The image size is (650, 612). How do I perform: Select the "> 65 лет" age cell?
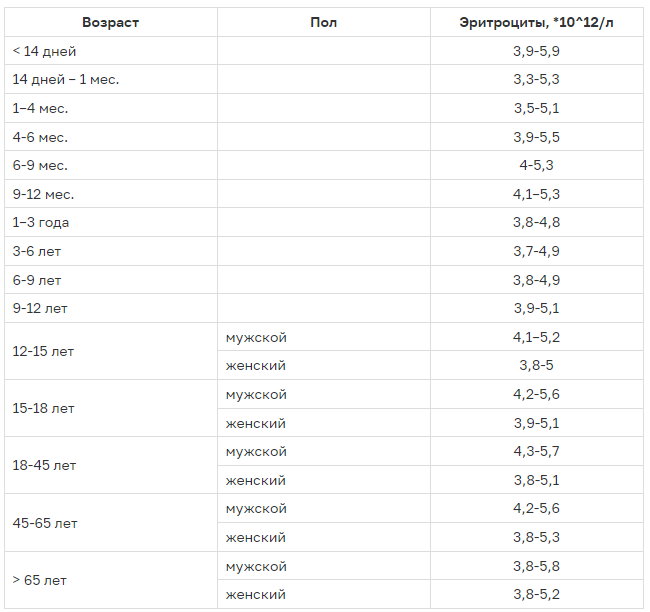[41, 580]
